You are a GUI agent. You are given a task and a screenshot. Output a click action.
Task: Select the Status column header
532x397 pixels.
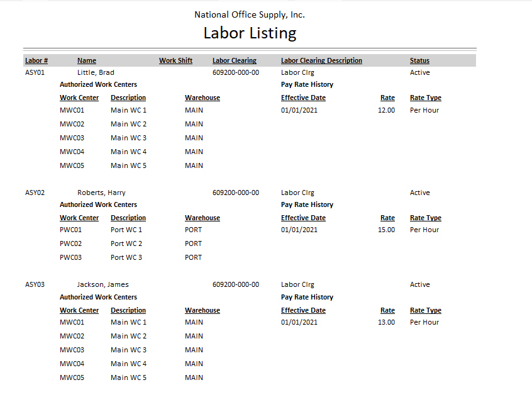tap(419, 61)
